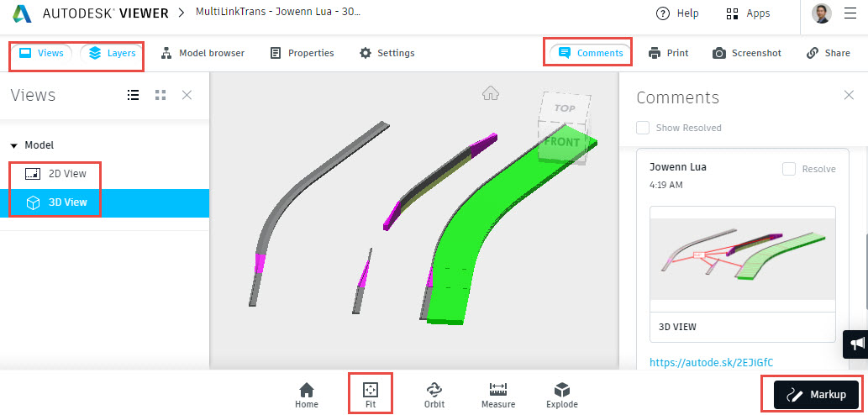The width and height of the screenshot is (868, 415).
Task: Collapse the Model tree group
Action: (14, 145)
